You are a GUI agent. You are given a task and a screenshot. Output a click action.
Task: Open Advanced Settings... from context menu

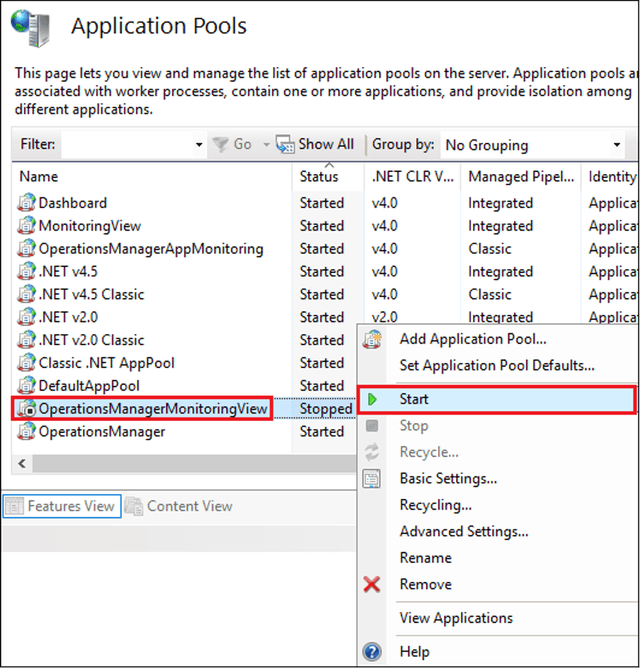point(464,531)
